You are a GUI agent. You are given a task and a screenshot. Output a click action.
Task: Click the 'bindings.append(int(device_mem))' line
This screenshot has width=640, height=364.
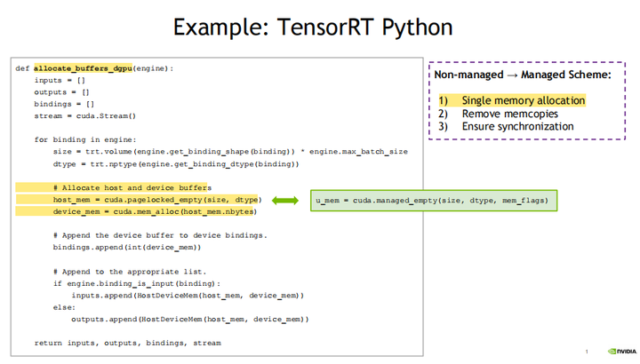tap(127, 248)
